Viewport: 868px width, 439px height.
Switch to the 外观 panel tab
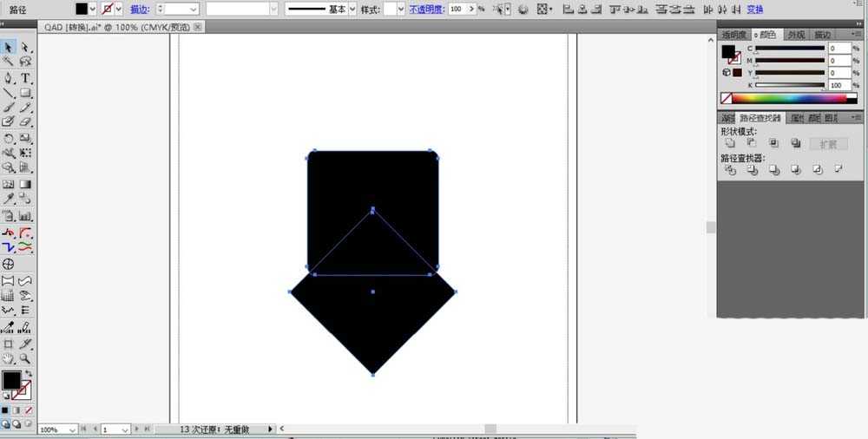tap(794, 35)
